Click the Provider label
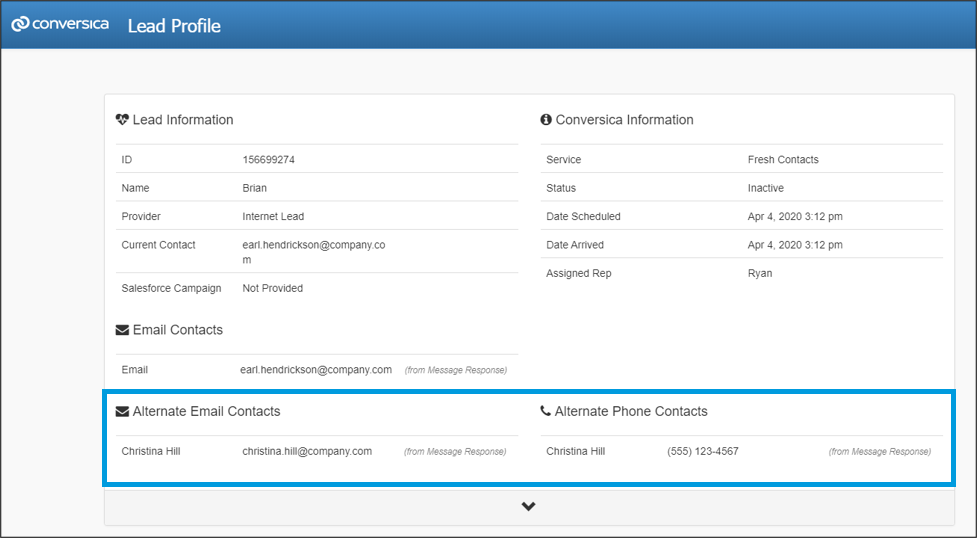977x538 pixels. 141,216
